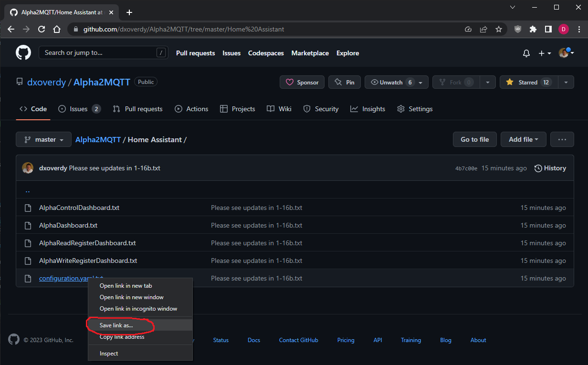Open AlphaDashboard.txt
This screenshot has width=588, height=365.
click(x=68, y=225)
